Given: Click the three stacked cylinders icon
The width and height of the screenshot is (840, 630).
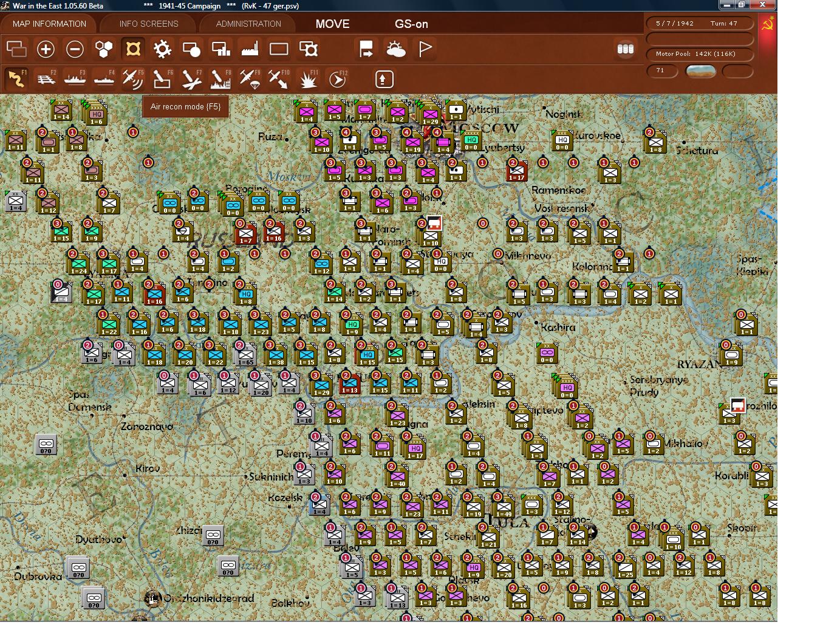Looking at the screenshot, I should click(626, 49).
